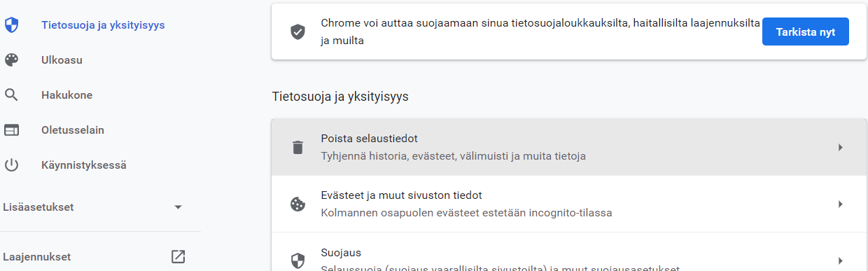Click the palette icon for Ulkoasu
868x271 pixels.
[11, 60]
